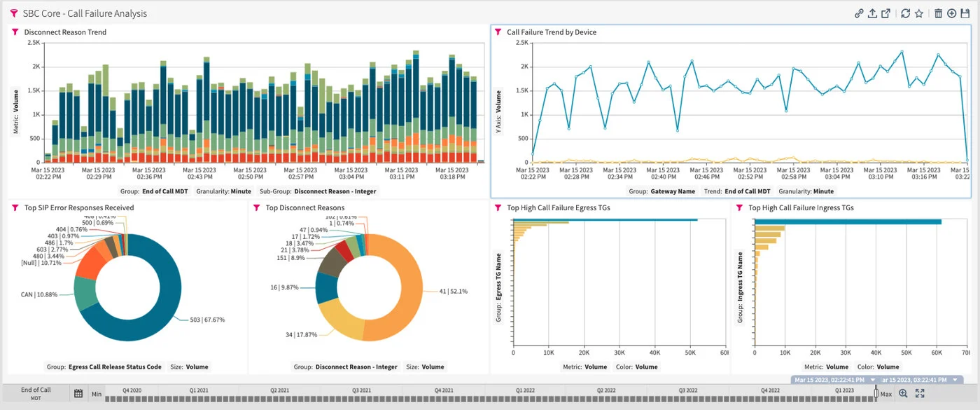Viewport: 980px width, 410px height.
Task: Open the end time dropdown 03:22:41 PM
Action: point(956,380)
